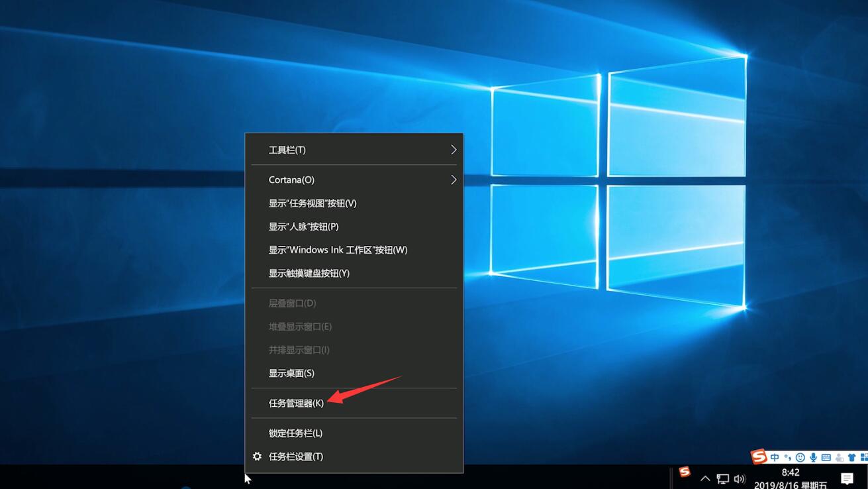The image size is (868, 489).
Task: Toggle 锁定任务栏(L) option
Action: click(x=354, y=433)
